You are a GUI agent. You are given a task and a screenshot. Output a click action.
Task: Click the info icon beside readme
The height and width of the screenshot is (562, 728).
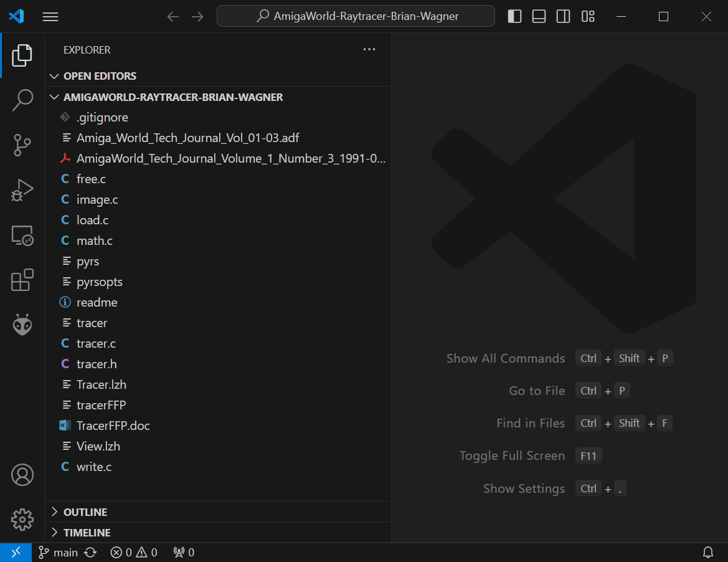(x=65, y=302)
